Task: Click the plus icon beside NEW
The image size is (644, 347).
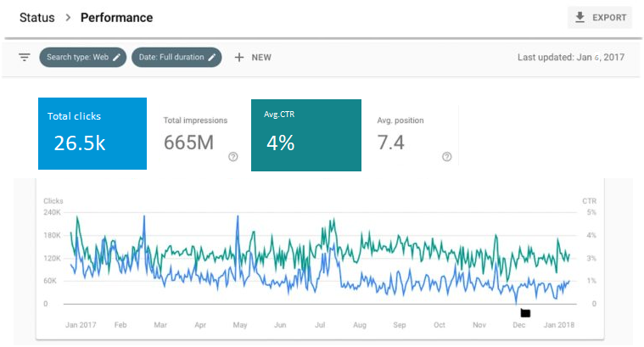Action: click(239, 58)
